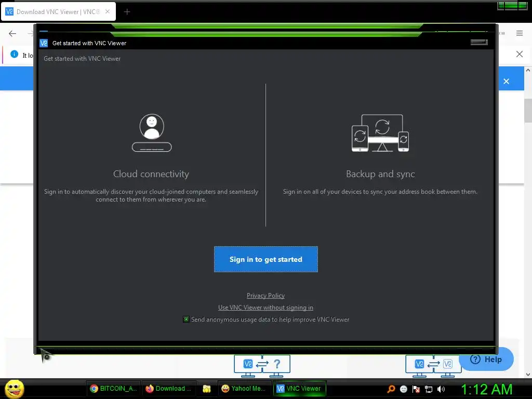Click the VNC to unknown computer graphic
532x399 pixels.
pyautogui.click(x=262, y=366)
